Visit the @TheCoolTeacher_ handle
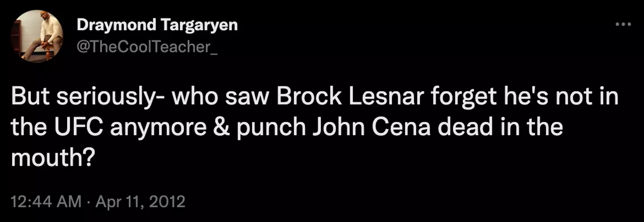The image size is (644, 222). point(147,46)
